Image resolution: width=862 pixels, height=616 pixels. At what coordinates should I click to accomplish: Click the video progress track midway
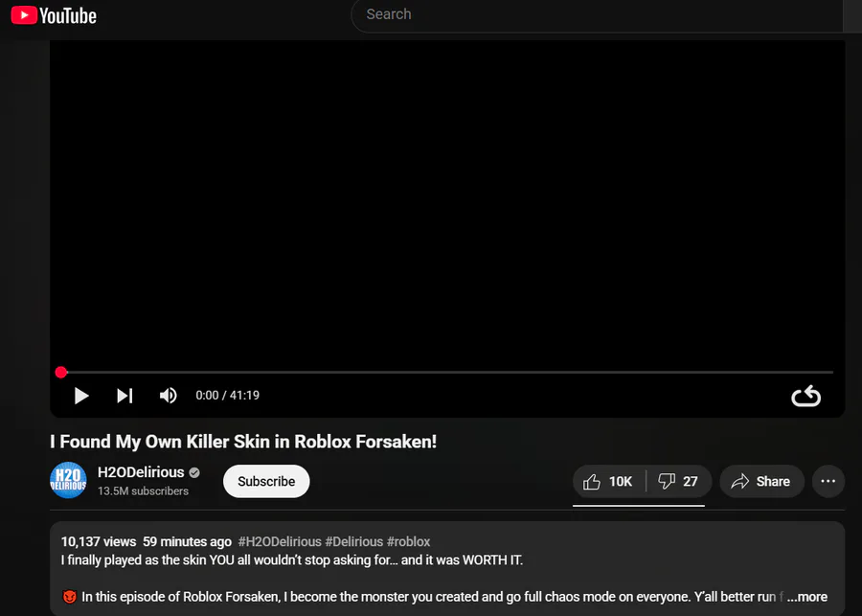click(x=447, y=373)
